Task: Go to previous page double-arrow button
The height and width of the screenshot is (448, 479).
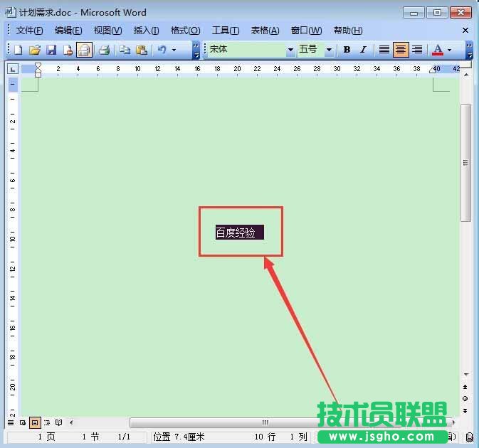Action: (x=465, y=387)
